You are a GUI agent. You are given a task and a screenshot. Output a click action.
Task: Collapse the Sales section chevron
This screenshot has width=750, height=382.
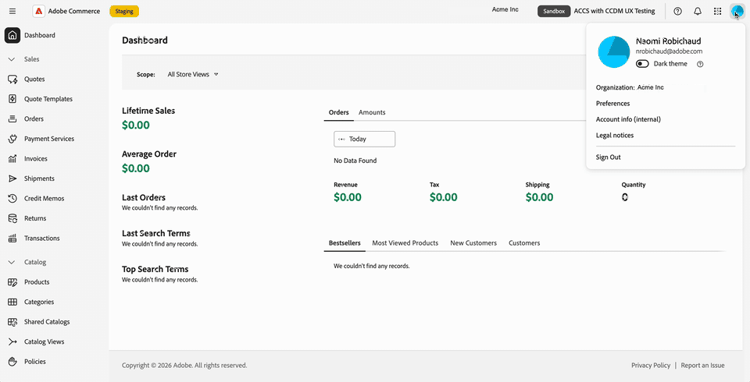point(12,59)
